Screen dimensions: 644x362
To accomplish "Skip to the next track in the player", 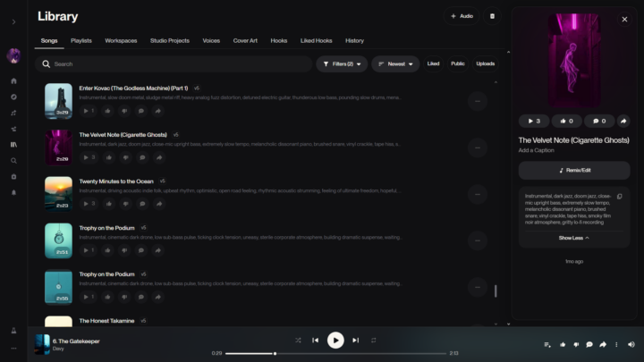I will click(x=355, y=341).
